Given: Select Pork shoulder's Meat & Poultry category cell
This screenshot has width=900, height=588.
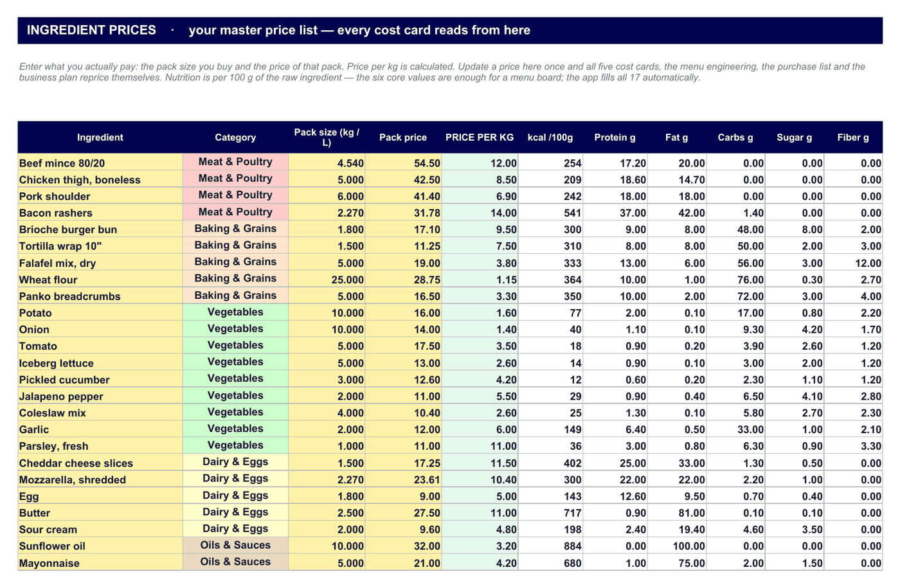Looking at the screenshot, I should (235, 195).
